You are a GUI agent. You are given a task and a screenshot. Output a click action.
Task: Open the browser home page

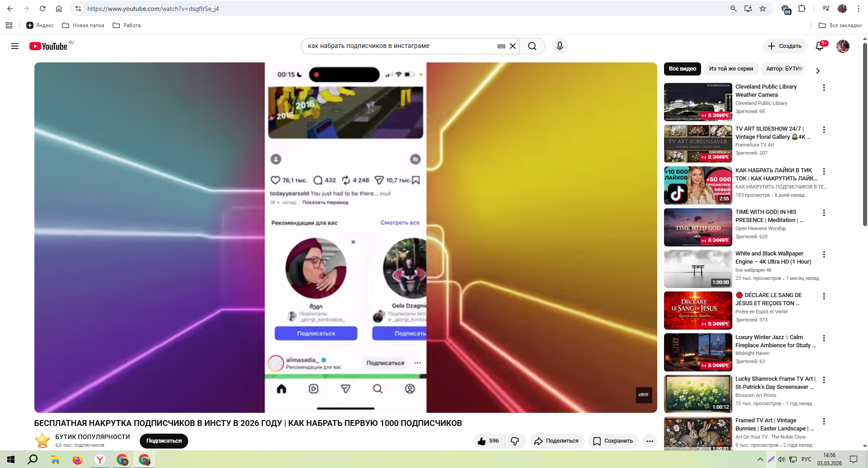(x=59, y=9)
